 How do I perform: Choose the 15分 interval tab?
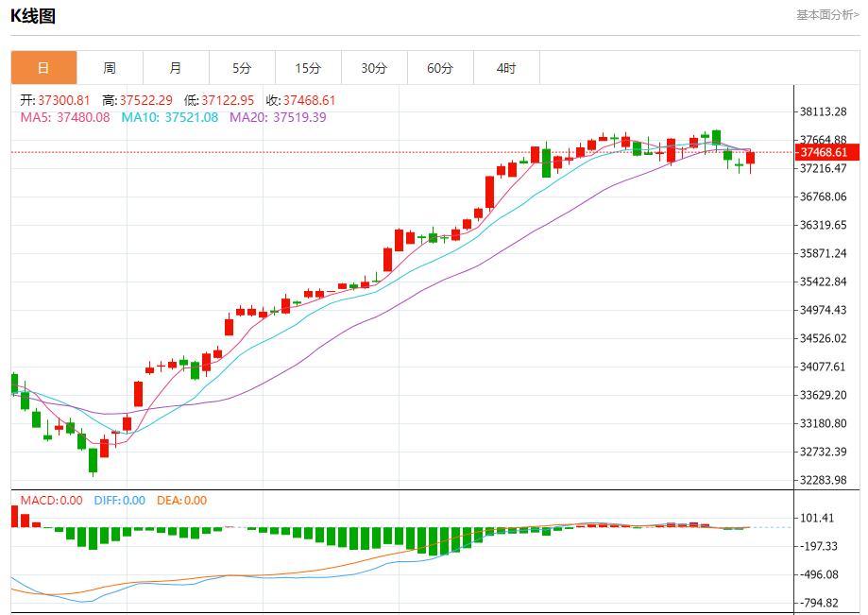pyautogui.click(x=308, y=68)
